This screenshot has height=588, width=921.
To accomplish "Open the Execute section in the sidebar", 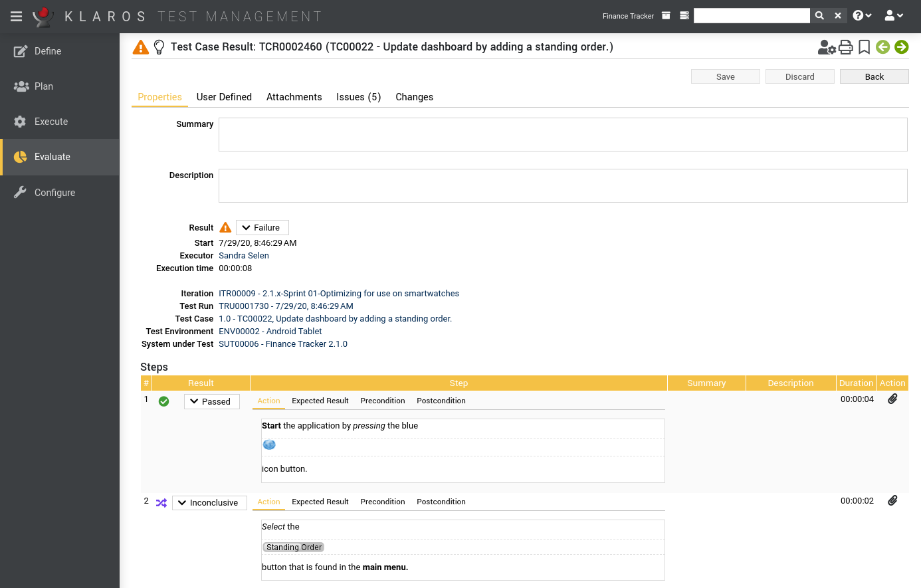I will [x=51, y=122].
